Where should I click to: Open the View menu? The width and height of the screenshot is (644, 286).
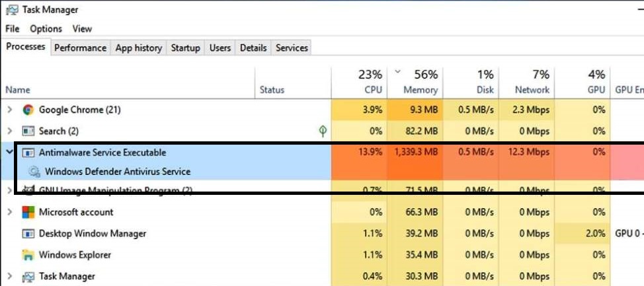tap(82, 28)
